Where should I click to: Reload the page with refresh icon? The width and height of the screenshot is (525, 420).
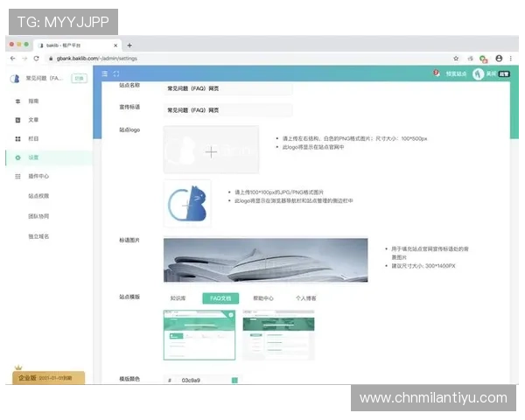coord(36,59)
